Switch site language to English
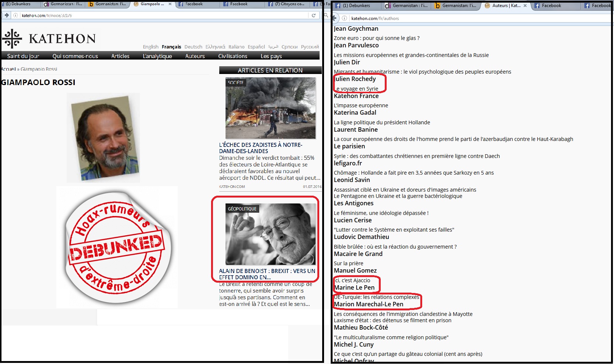614x364 pixels. [150, 47]
